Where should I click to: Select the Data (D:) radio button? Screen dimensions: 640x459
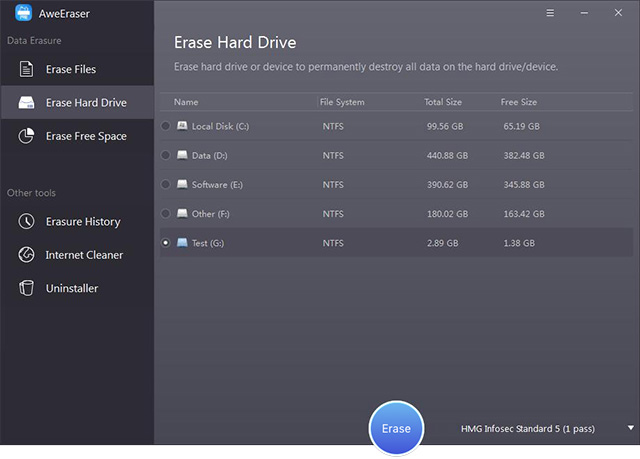coord(166,155)
